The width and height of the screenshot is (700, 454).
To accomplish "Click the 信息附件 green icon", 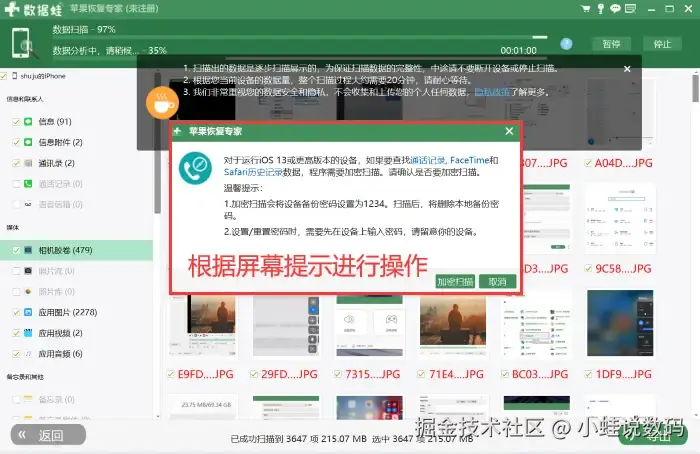I will pos(28,142).
